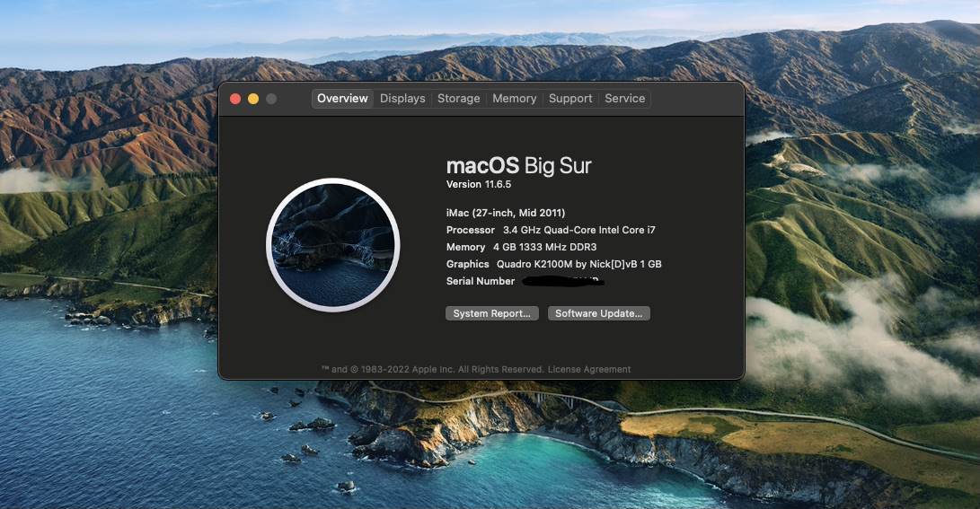Click the iMac (27-inch, Mid 2011) text
980x509 pixels.
pos(506,213)
